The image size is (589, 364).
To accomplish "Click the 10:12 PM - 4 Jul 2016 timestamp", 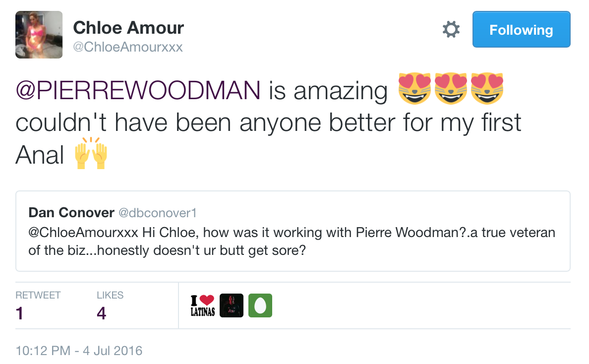I will point(79,351).
